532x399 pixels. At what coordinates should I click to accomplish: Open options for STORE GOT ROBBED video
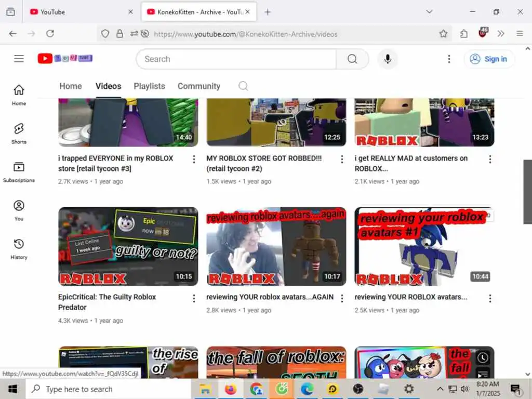click(x=342, y=159)
